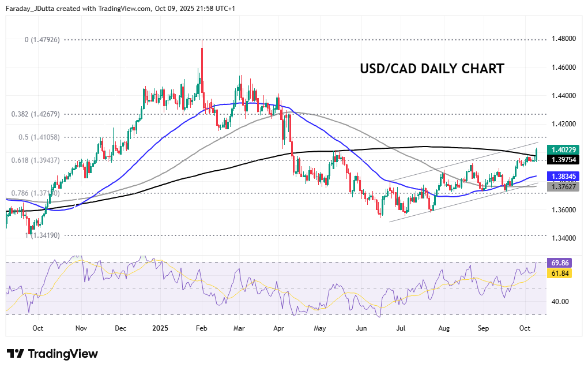Select the blue 1.38345 moving average tag

click(x=563, y=176)
